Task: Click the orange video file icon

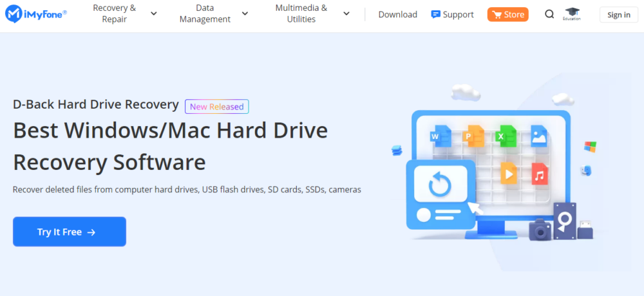Action: 509,173
